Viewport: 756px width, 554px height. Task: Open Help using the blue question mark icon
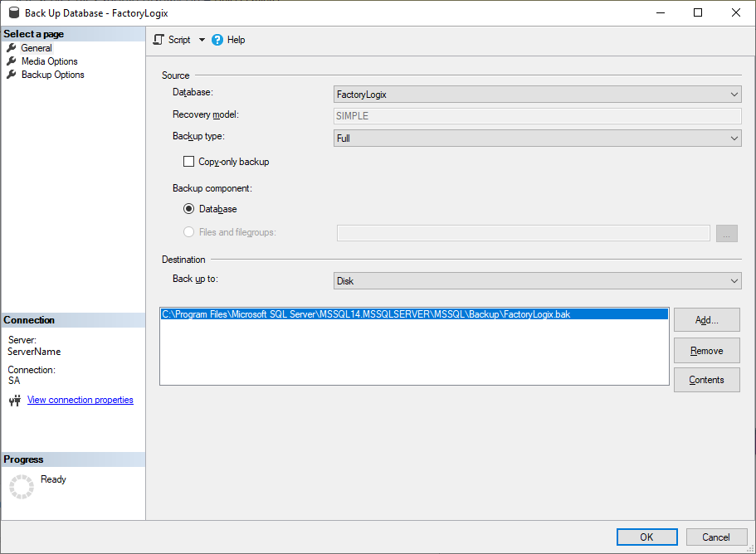(x=216, y=39)
